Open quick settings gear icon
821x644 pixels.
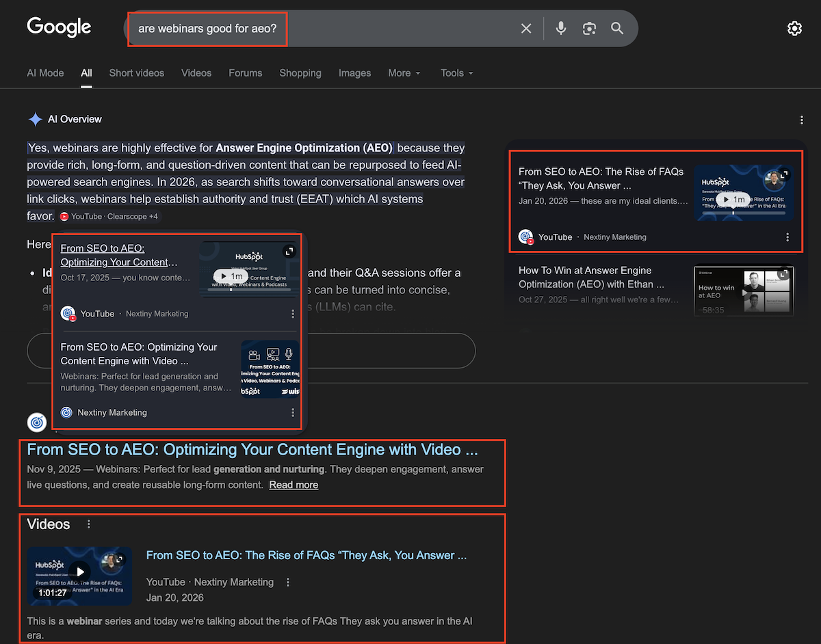point(794,28)
